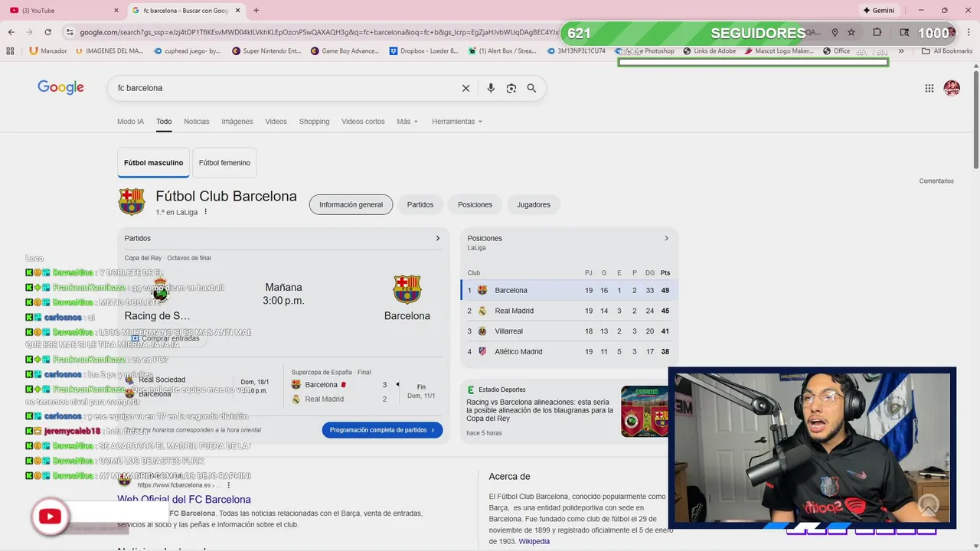The image size is (980, 551).
Task: Expand the Herramientas dropdown
Action: tap(457, 122)
